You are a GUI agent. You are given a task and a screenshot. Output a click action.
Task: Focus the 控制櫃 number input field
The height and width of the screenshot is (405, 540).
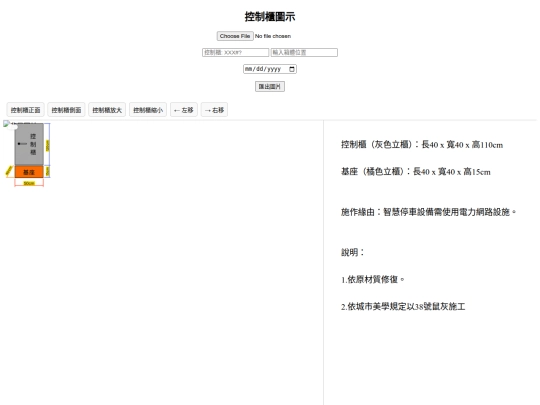point(235,52)
